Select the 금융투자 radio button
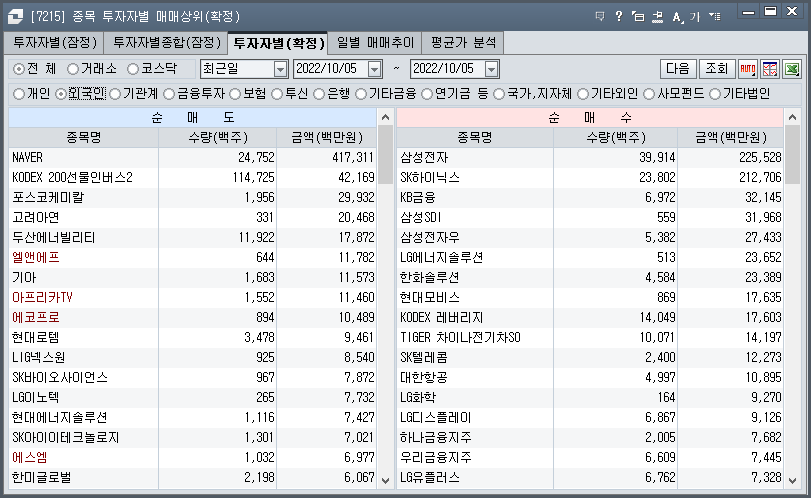The height and width of the screenshot is (498, 811). click(169, 94)
